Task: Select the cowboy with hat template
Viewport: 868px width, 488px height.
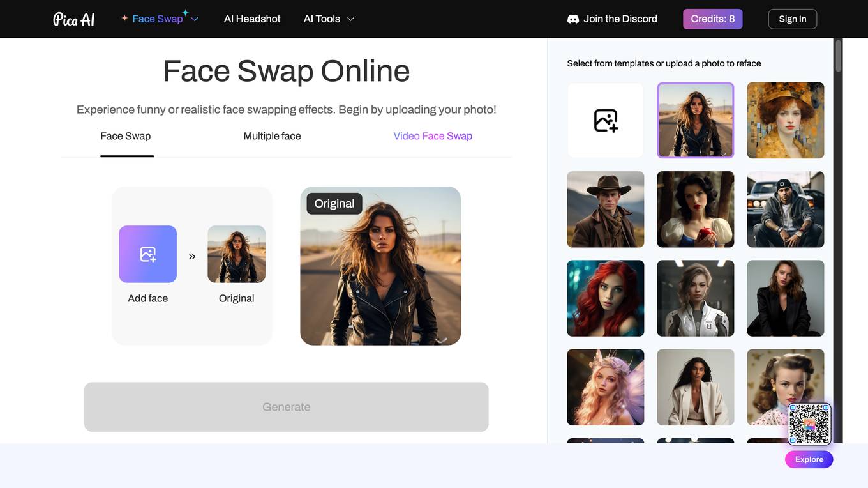Action: click(606, 209)
